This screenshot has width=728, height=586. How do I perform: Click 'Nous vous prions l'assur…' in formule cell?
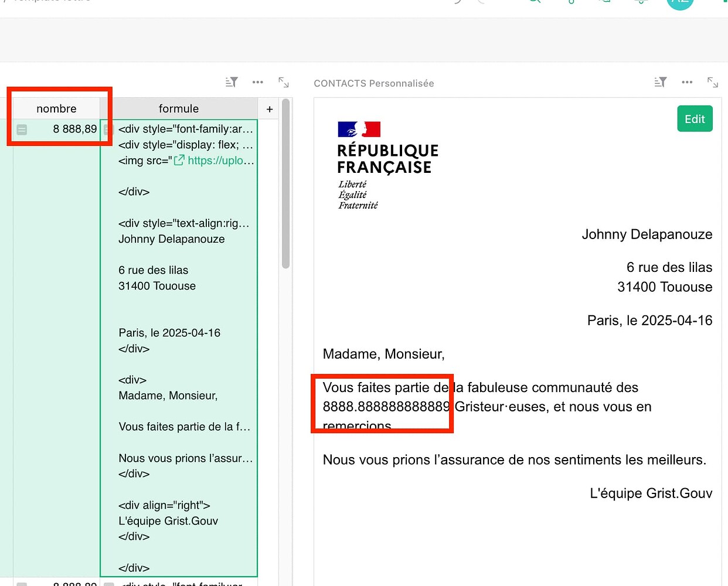click(x=185, y=458)
